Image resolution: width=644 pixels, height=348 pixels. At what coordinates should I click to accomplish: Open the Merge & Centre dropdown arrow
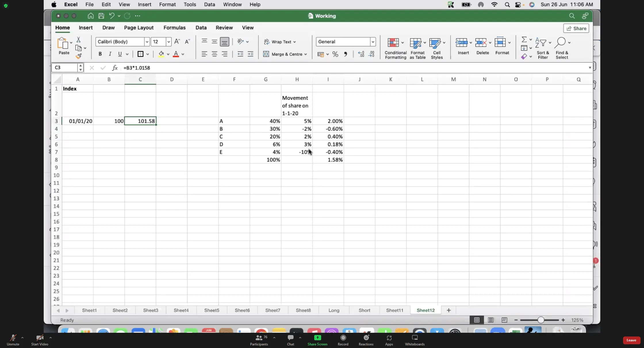click(306, 54)
